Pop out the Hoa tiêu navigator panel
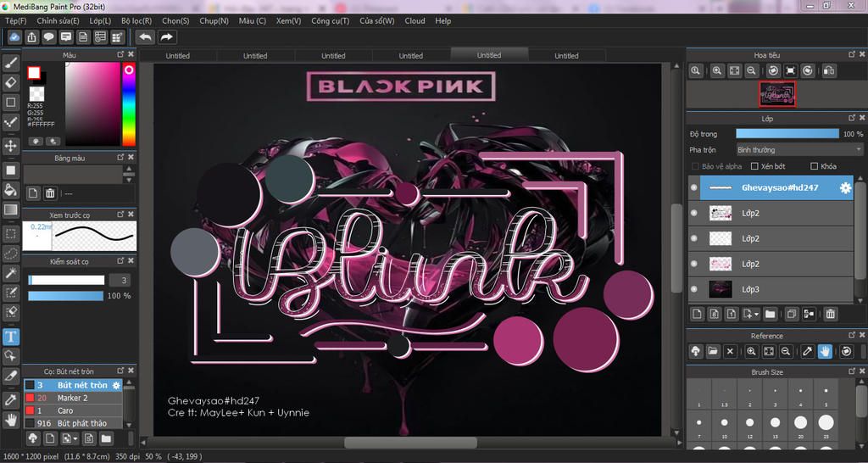The height and width of the screenshot is (463, 868). pyautogui.click(x=852, y=54)
